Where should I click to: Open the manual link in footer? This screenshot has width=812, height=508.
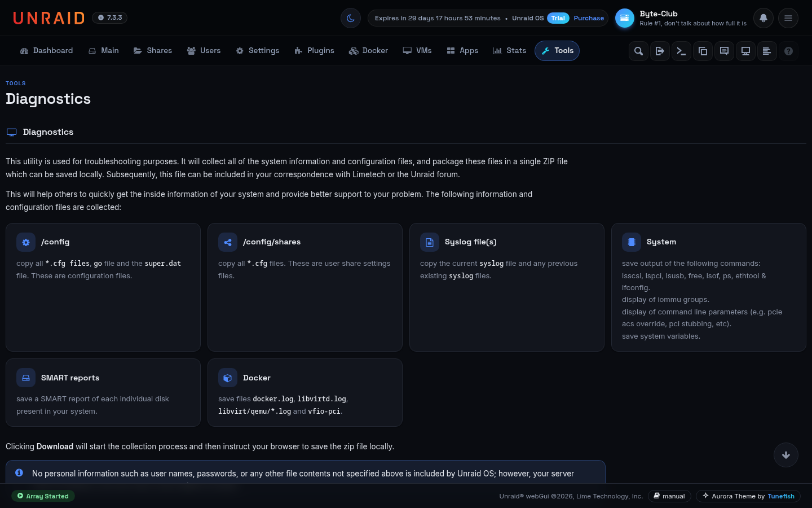click(669, 496)
